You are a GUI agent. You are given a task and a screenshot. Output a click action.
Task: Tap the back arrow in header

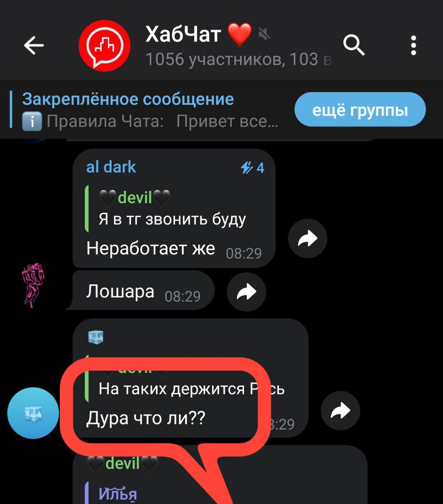(34, 45)
